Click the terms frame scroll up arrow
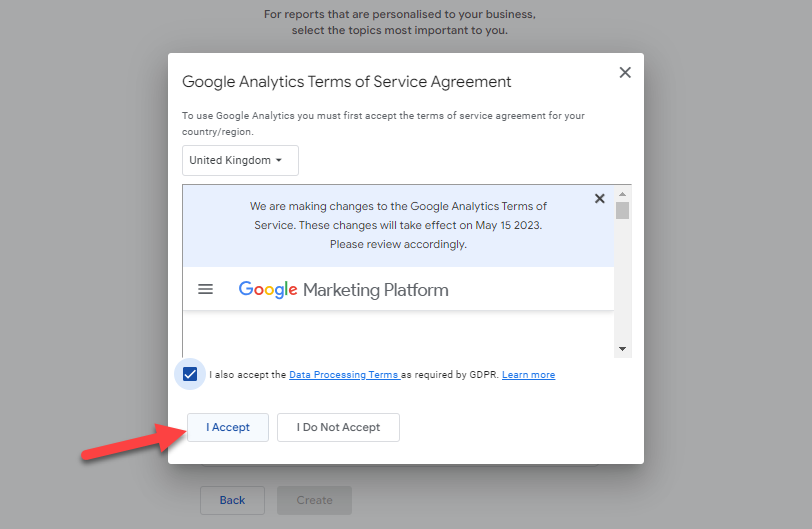Viewport: 812px width, 529px height. tap(622, 194)
